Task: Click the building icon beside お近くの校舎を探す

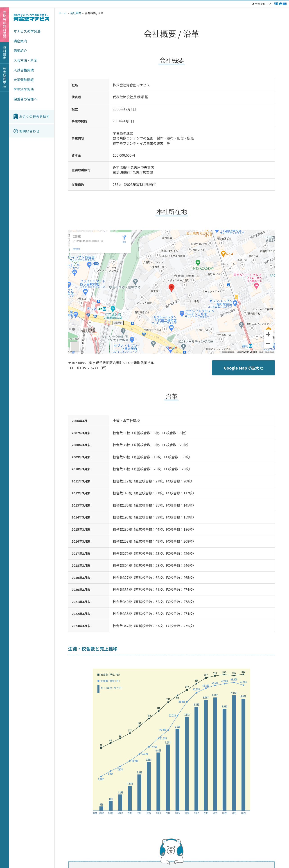Action: pyautogui.click(x=16, y=116)
